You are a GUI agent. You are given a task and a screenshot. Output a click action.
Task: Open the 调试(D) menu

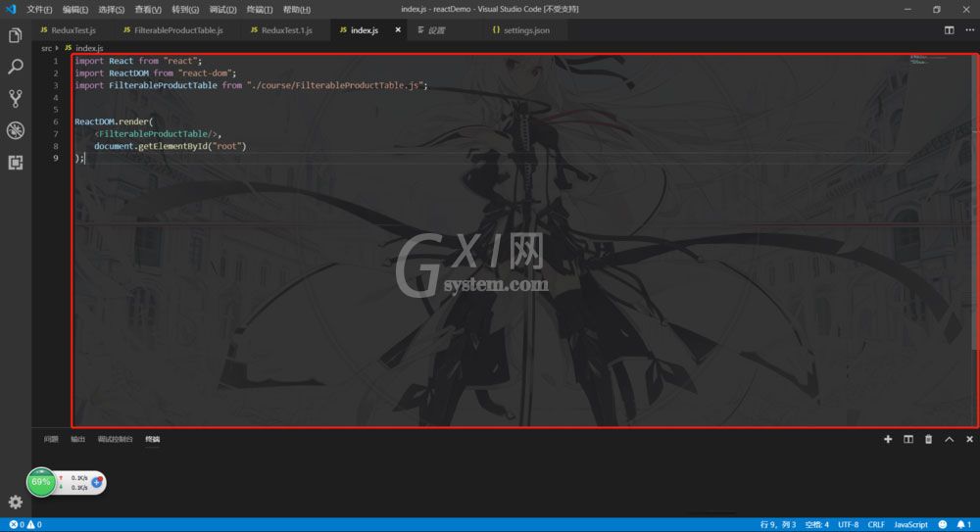pos(222,10)
